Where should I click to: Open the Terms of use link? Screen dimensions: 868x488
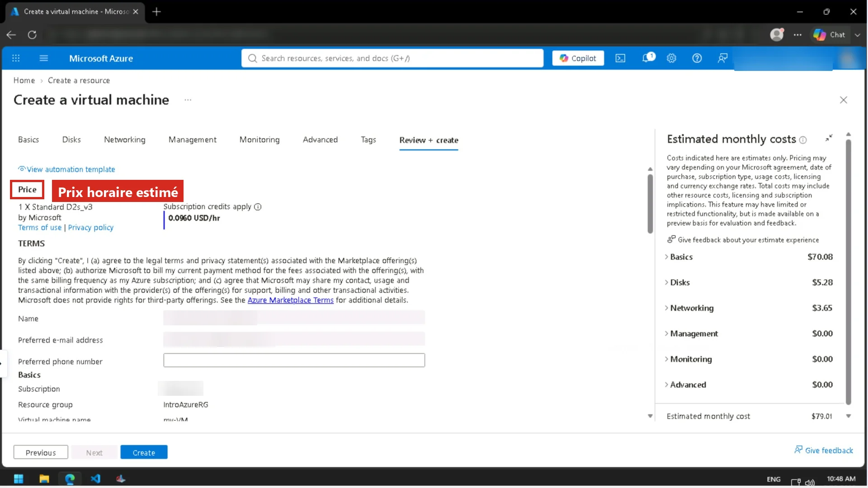click(40, 228)
